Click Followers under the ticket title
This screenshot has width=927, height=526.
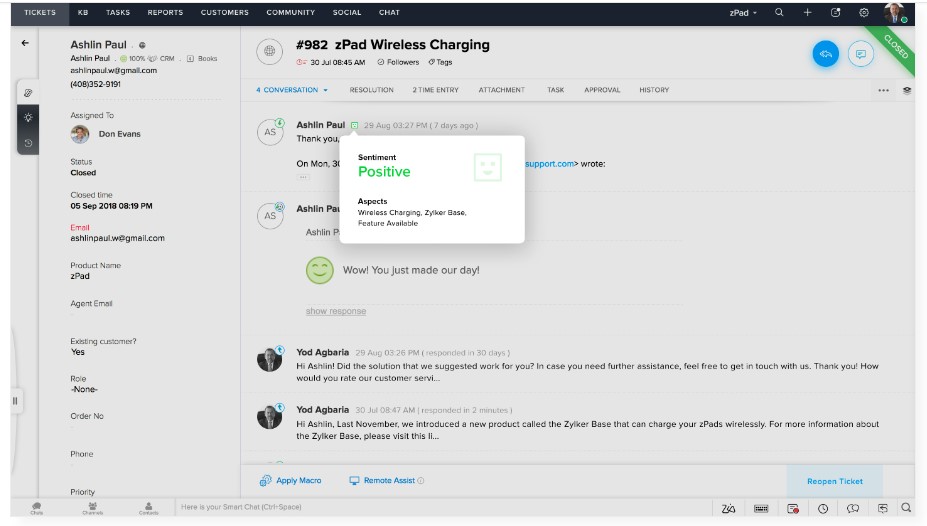pos(398,62)
